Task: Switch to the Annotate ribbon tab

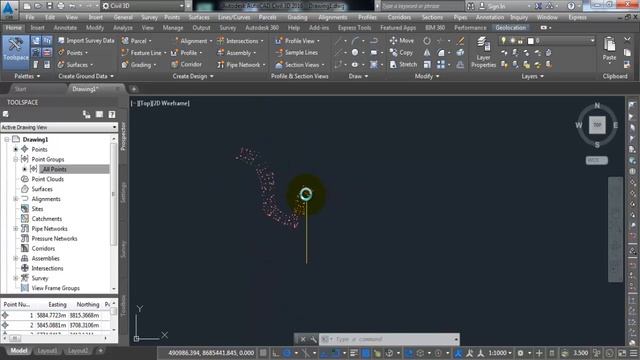Action: 65,28
